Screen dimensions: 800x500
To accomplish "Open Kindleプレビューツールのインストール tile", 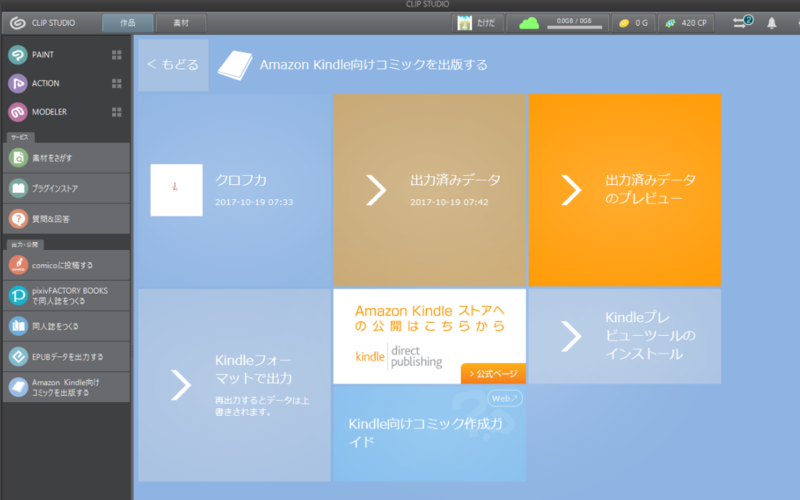I will coord(625,336).
